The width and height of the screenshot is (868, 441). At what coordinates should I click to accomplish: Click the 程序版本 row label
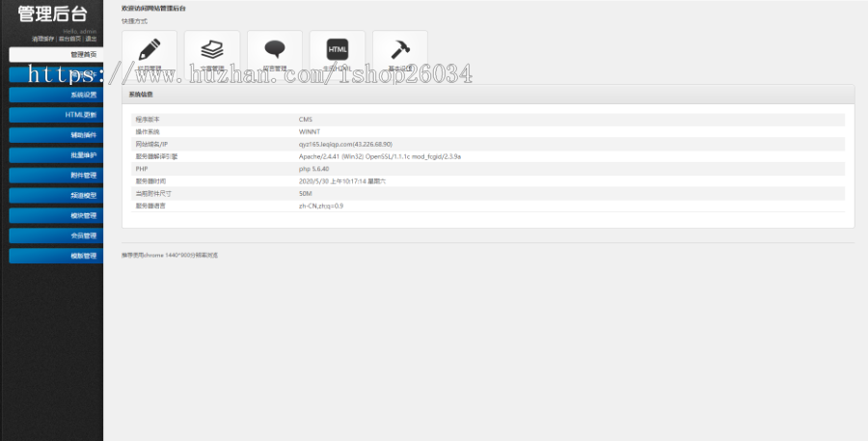coord(148,120)
